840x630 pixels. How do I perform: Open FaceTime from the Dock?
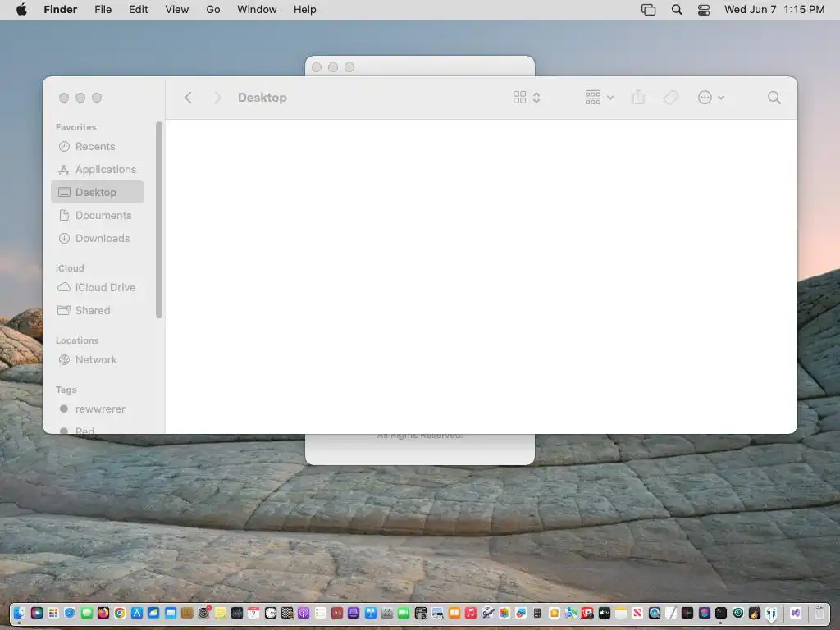coord(404,613)
